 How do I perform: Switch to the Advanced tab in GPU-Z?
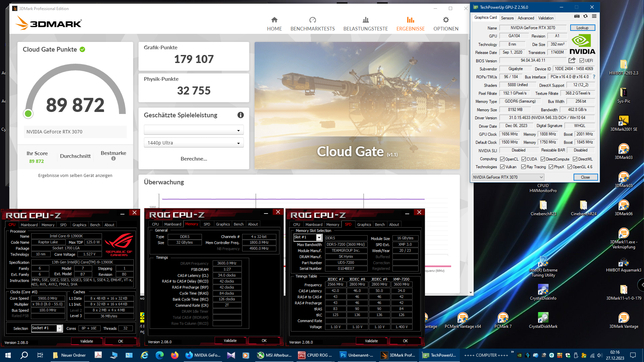526,18
